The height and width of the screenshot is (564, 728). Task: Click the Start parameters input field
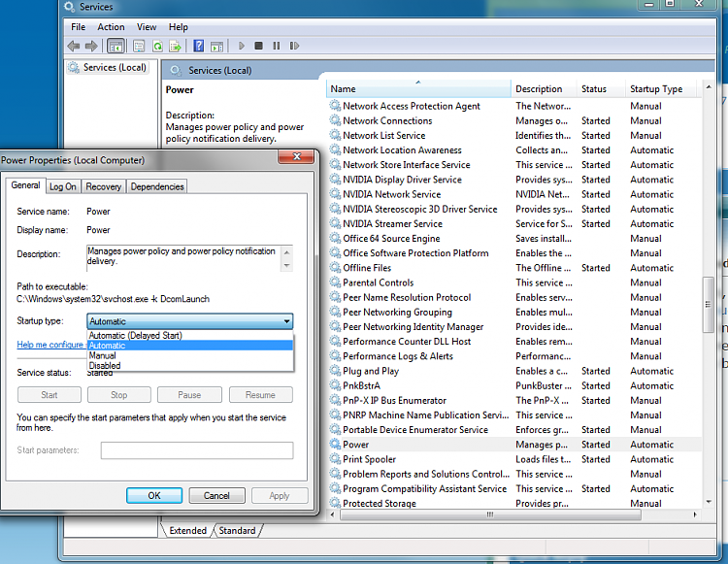(x=197, y=449)
